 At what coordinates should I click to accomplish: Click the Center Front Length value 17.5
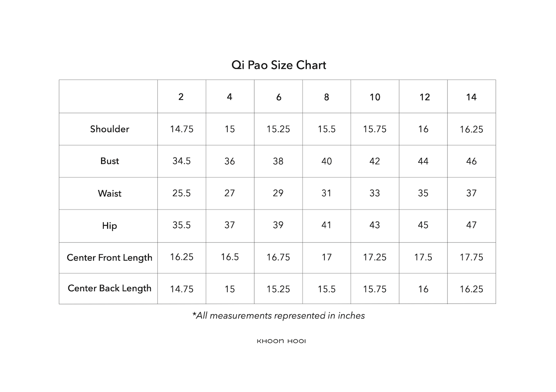(423, 257)
